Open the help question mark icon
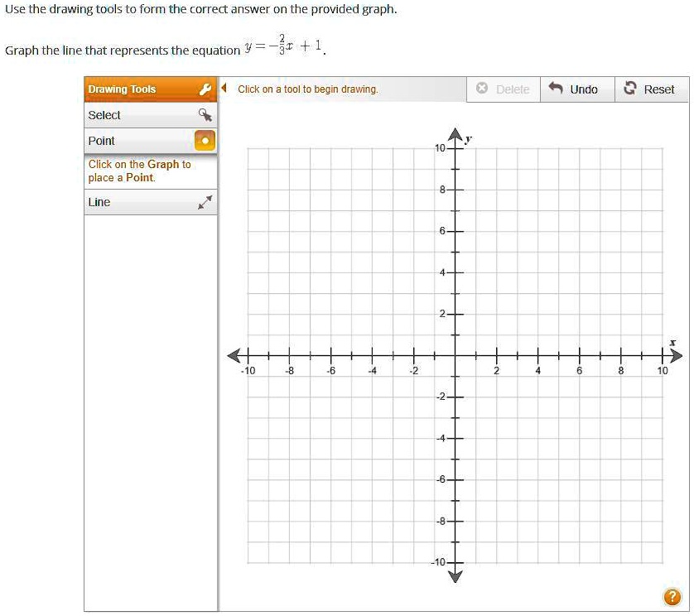 click(672, 595)
